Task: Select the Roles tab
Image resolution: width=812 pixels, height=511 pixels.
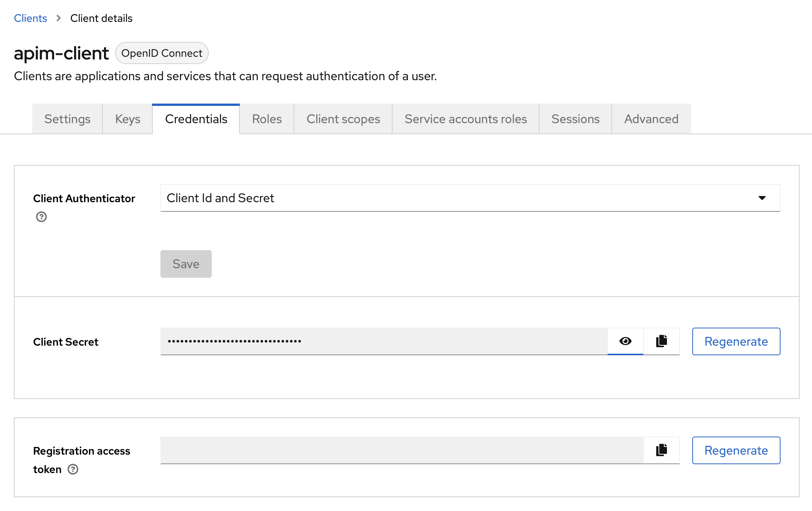Action: [266, 119]
